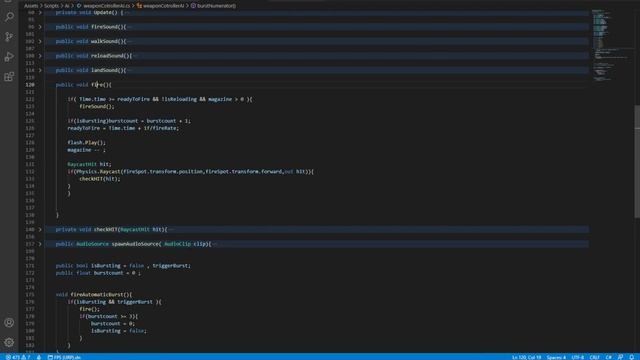640x360 pixels.
Task: Click 'readyToFire = Time.time + 1f/fireRate;' line
Action: [123, 128]
